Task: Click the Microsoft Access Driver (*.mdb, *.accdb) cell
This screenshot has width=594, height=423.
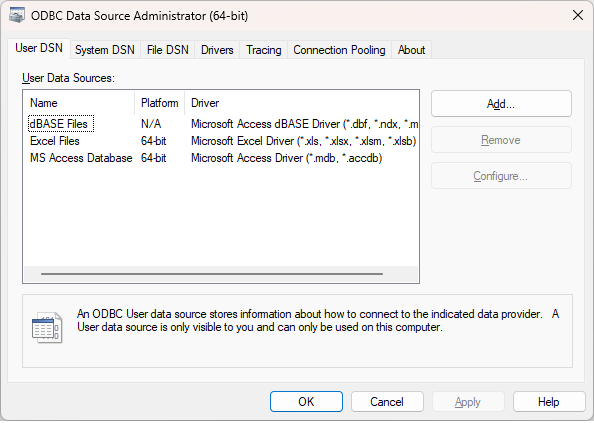Action: (x=286, y=158)
